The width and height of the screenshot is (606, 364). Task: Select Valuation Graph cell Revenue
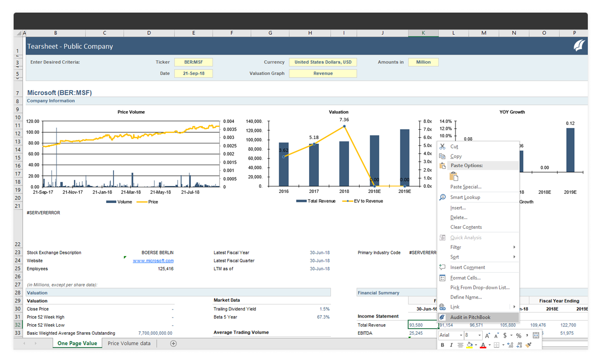coord(323,73)
